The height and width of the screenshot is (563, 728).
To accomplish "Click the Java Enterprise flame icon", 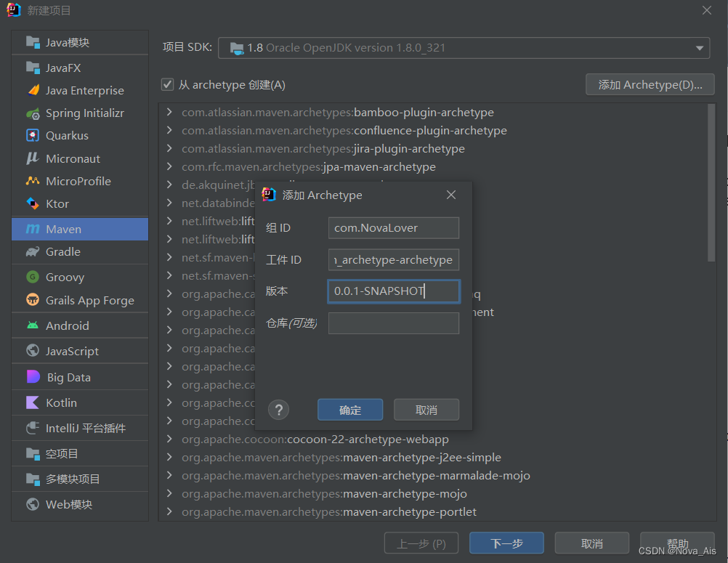I will [33, 90].
